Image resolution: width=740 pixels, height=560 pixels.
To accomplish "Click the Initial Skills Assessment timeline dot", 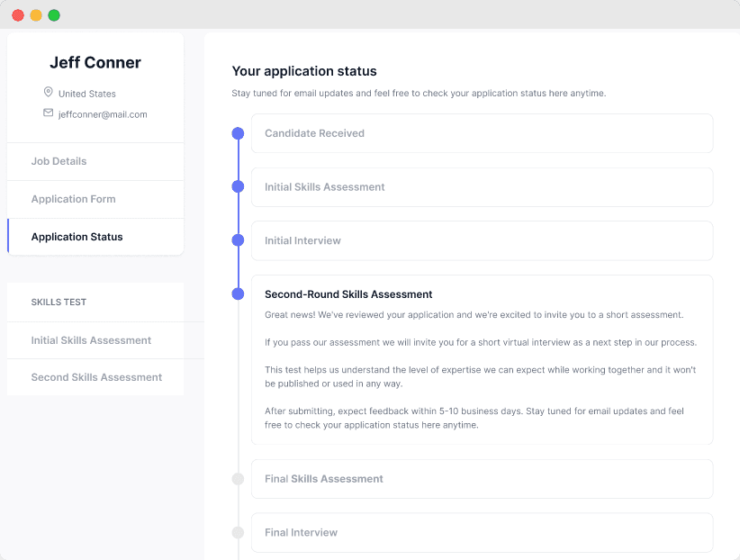I will (x=238, y=186).
